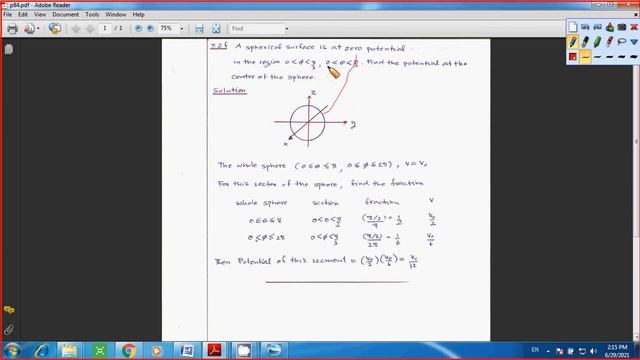The image size is (640, 360).
Task: Select the eraser tool in palette
Action: (609, 42)
